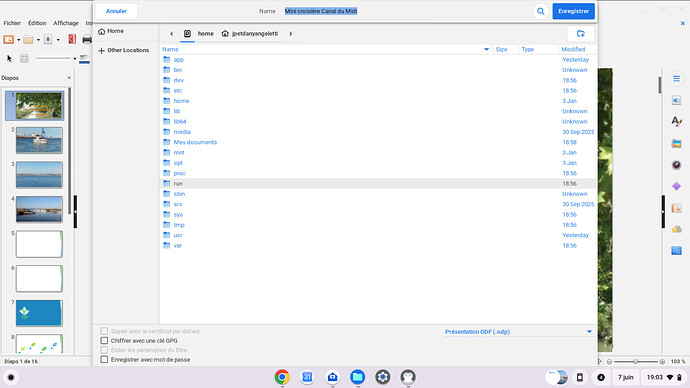Collapse the right sidebar using its handle

click(663, 212)
